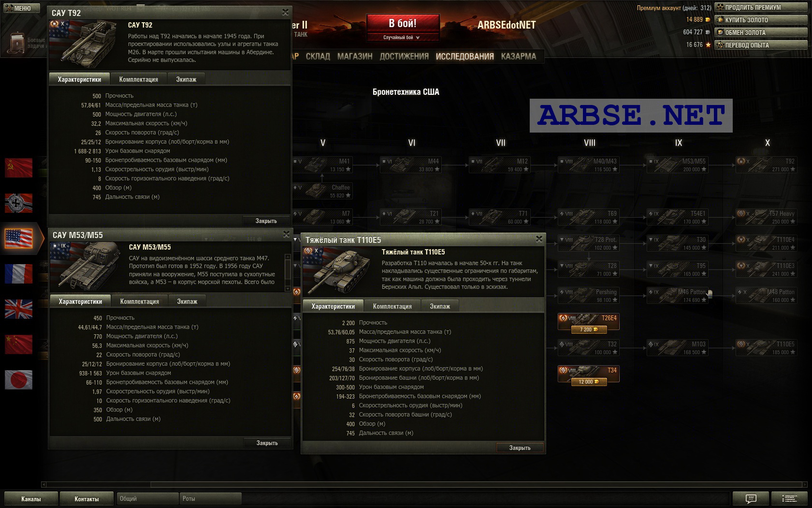The width and height of the screenshot is (812, 508).
Task: Close the САУ T92 window
Action: pos(285,12)
